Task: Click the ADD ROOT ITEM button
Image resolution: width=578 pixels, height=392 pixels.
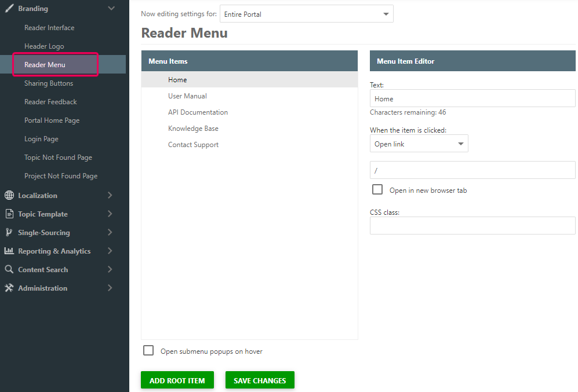Action: coord(177,380)
